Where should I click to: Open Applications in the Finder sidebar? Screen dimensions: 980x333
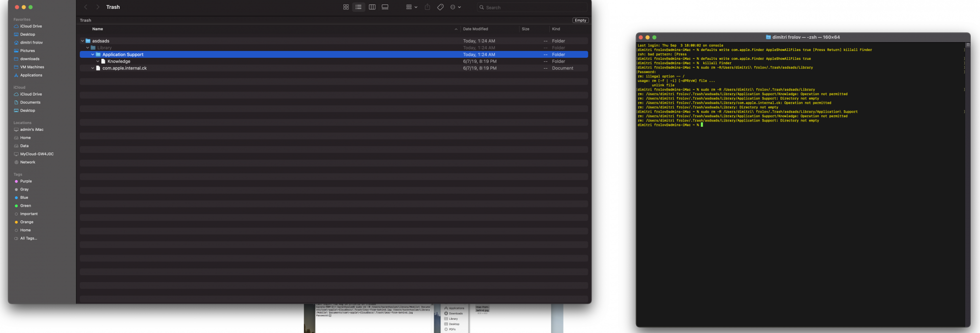tap(31, 75)
